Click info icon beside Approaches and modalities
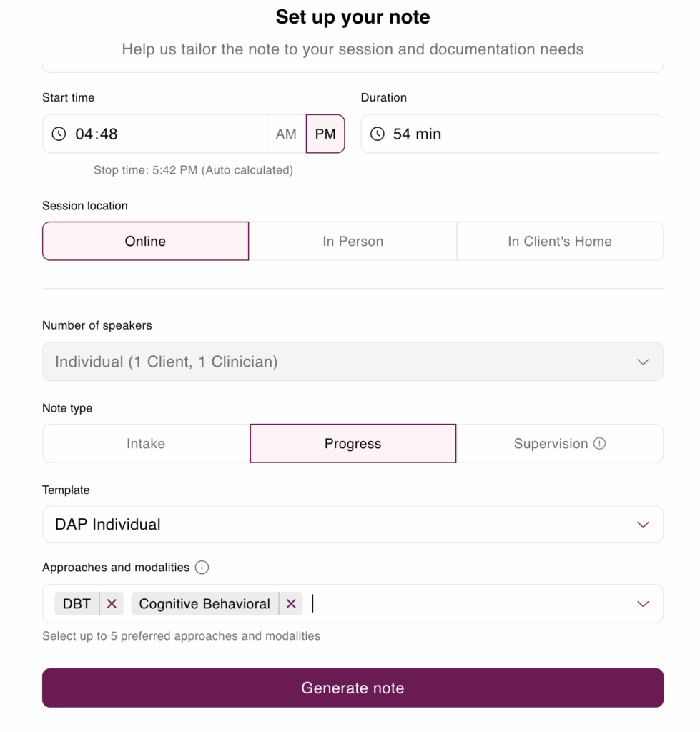700x732 pixels. (x=202, y=568)
